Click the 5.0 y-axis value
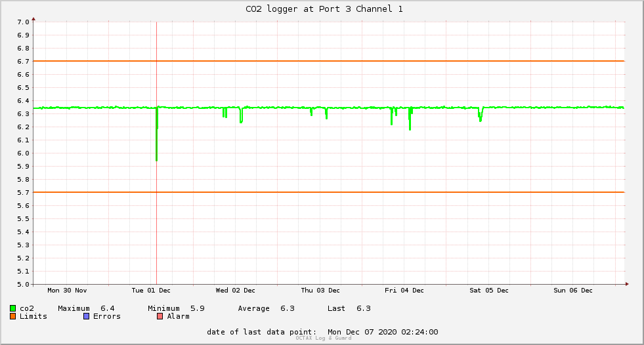The width and height of the screenshot is (644, 345). pyautogui.click(x=23, y=284)
